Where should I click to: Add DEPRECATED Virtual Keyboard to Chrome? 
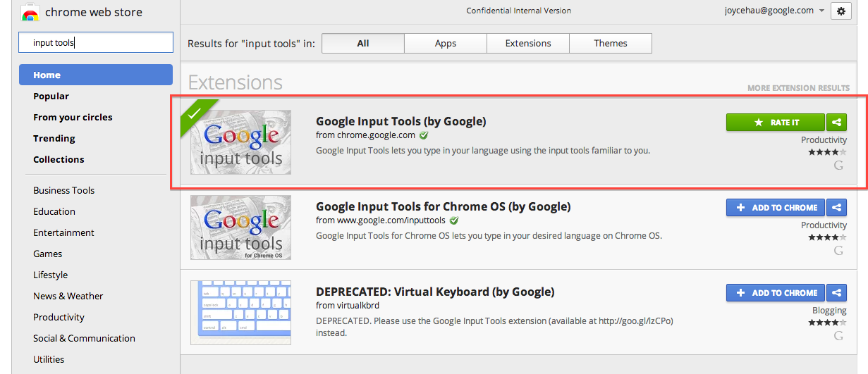point(776,293)
